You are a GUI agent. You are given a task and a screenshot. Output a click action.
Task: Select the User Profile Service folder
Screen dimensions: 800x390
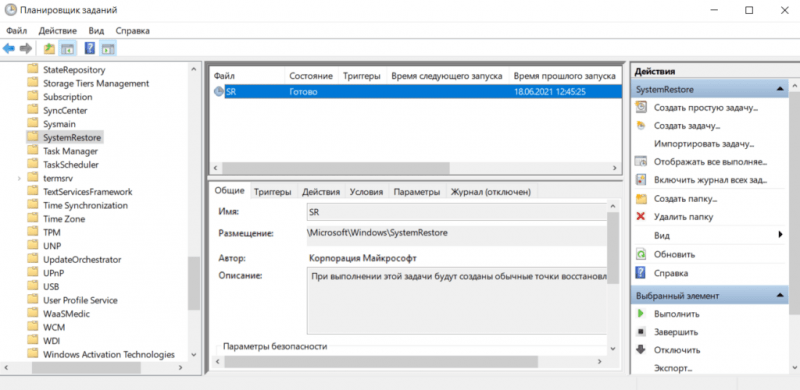tap(80, 300)
